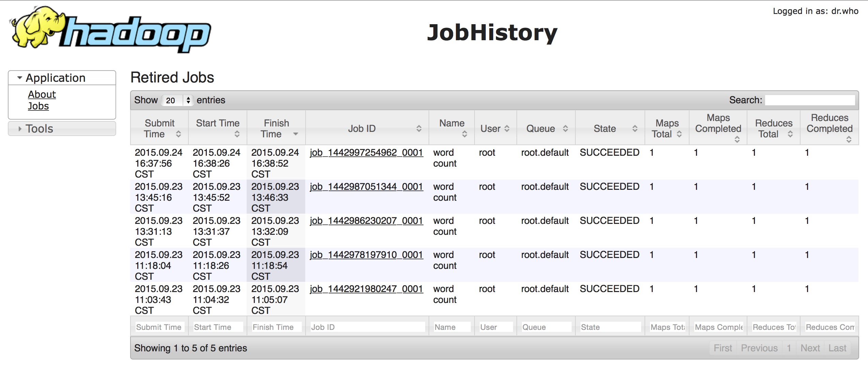
Task: Open the Jobs link in sidebar
Action: pyautogui.click(x=38, y=106)
